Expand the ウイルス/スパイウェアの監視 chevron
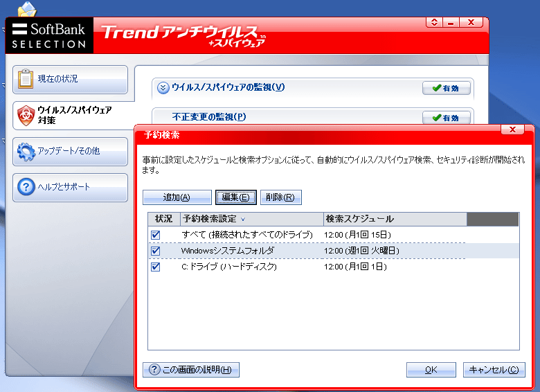The width and height of the screenshot is (540, 392). tap(163, 88)
